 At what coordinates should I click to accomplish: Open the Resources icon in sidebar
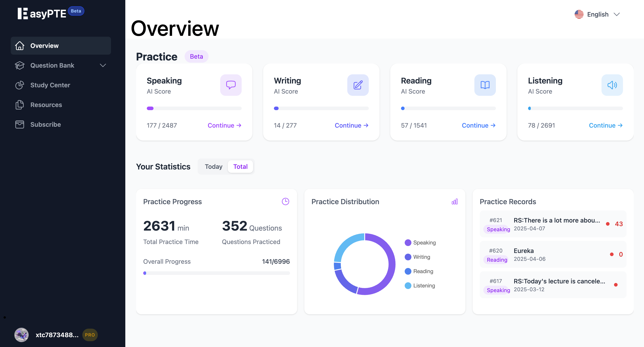[20, 105]
